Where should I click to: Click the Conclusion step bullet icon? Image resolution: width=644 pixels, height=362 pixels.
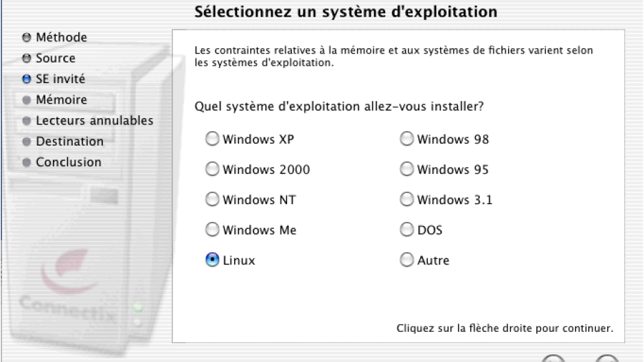(x=27, y=162)
